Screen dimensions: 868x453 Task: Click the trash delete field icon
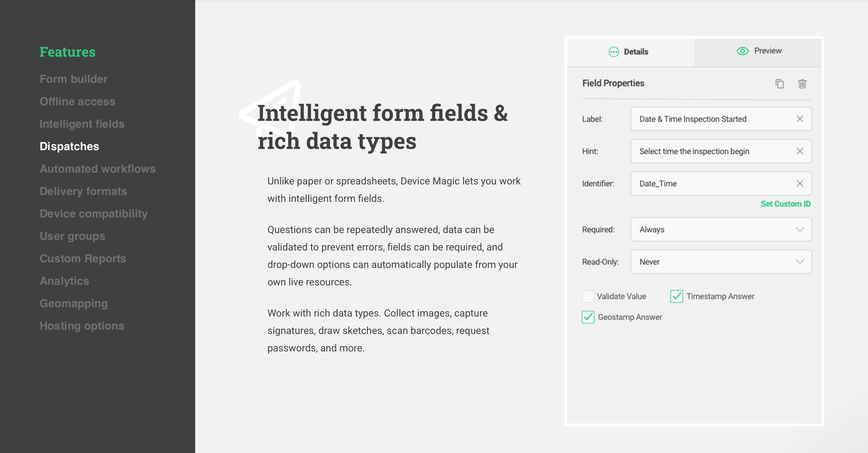[x=802, y=83]
